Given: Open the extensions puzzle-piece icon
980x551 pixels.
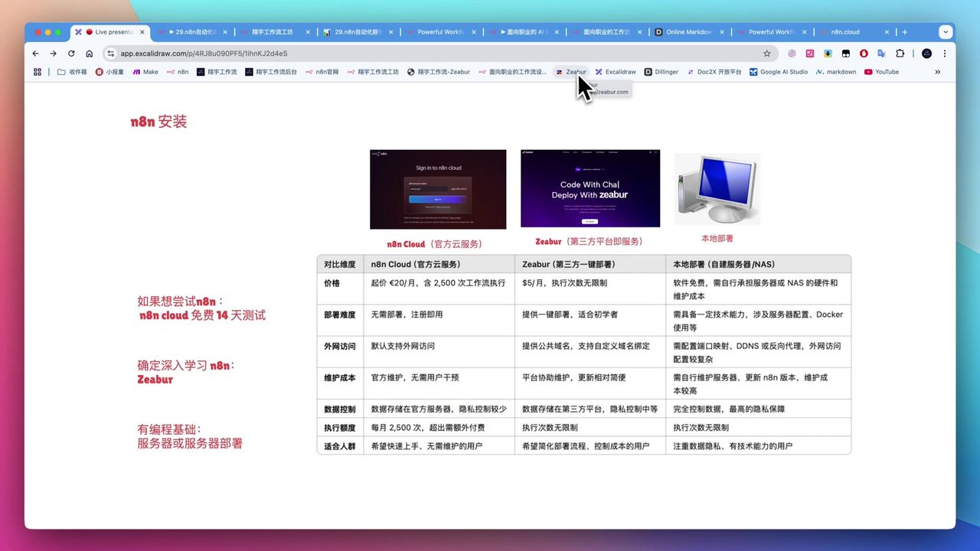Looking at the screenshot, I should 900,54.
